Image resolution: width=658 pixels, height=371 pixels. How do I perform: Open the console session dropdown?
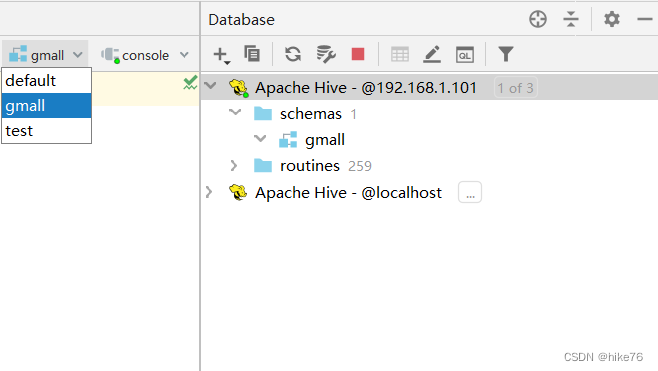pyautogui.click(x=144, y=55)
